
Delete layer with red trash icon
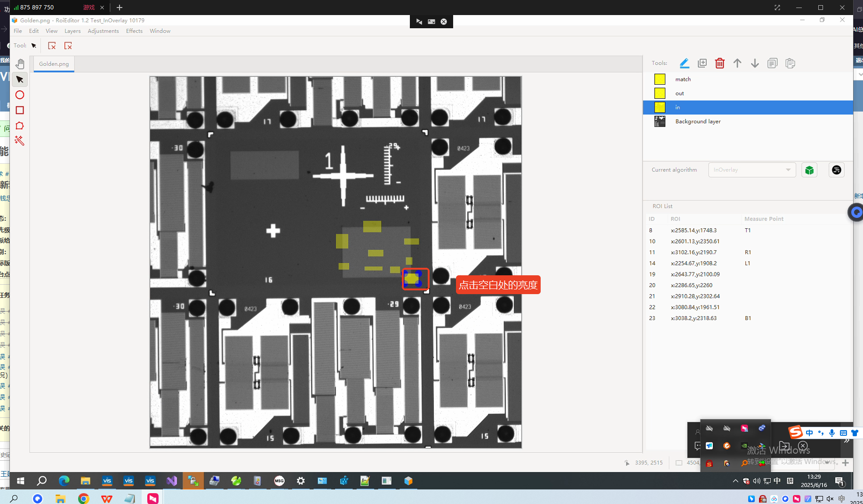[x=719, y=63]
